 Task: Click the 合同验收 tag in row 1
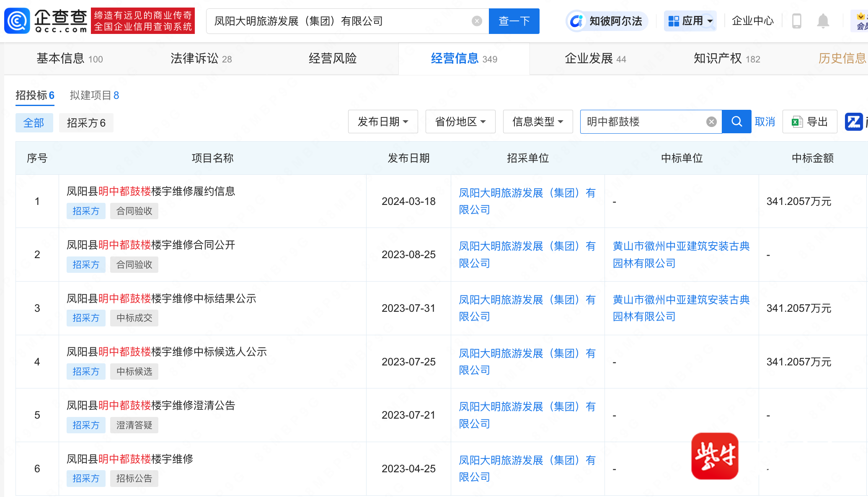(134, 211)
